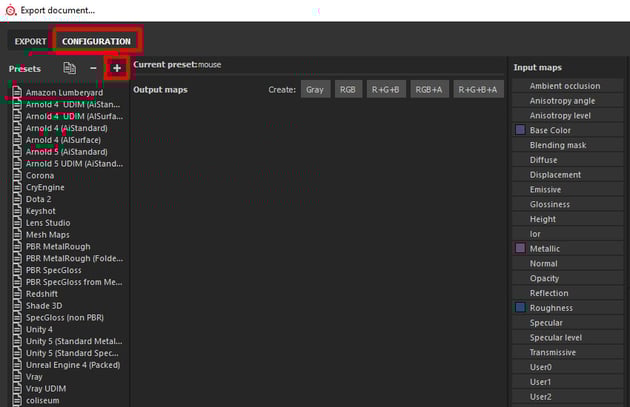Screen dimensions: 630x407
Task: Create an RGB output map
Action: point(348,90)
